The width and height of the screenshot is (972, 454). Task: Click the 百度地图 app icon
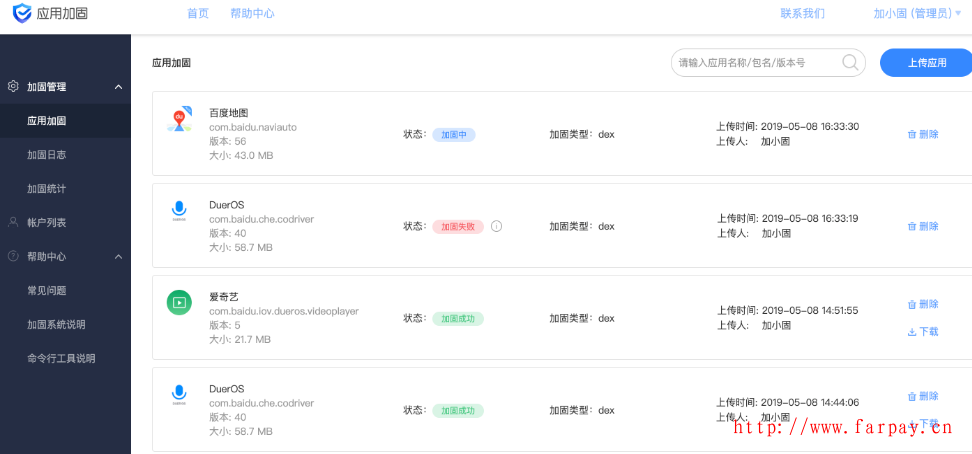coord(179,120)
